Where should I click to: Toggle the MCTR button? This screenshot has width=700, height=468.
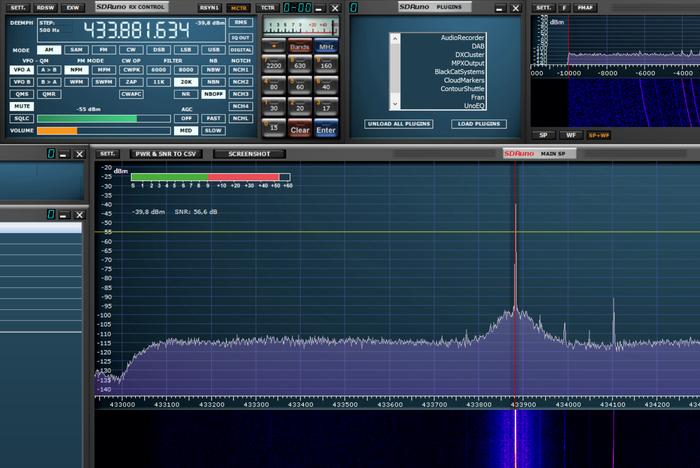click(x=239, y=8)
